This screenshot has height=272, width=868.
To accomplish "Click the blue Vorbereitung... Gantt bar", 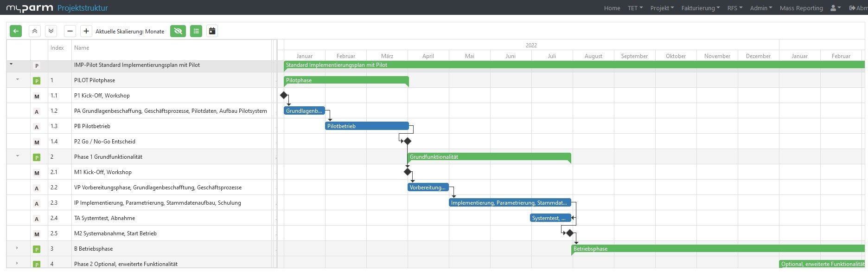I will (428, 188).
